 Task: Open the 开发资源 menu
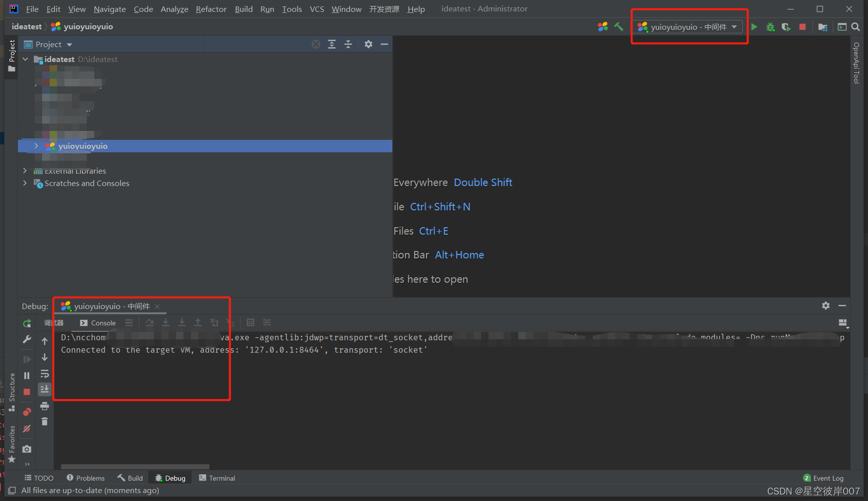click(384, 9)
